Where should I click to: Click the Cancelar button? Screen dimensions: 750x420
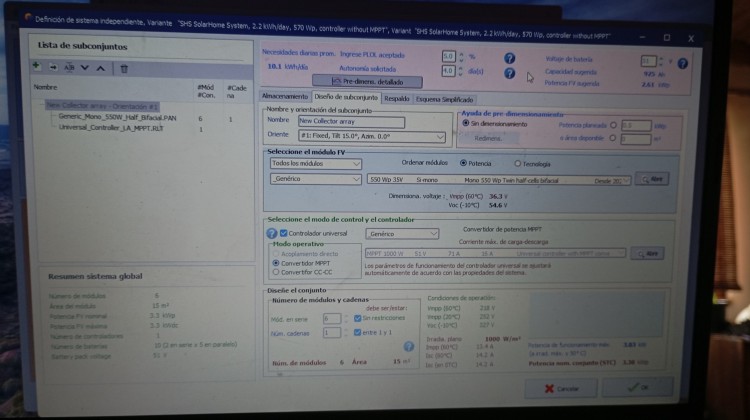[x=561, y=388]
